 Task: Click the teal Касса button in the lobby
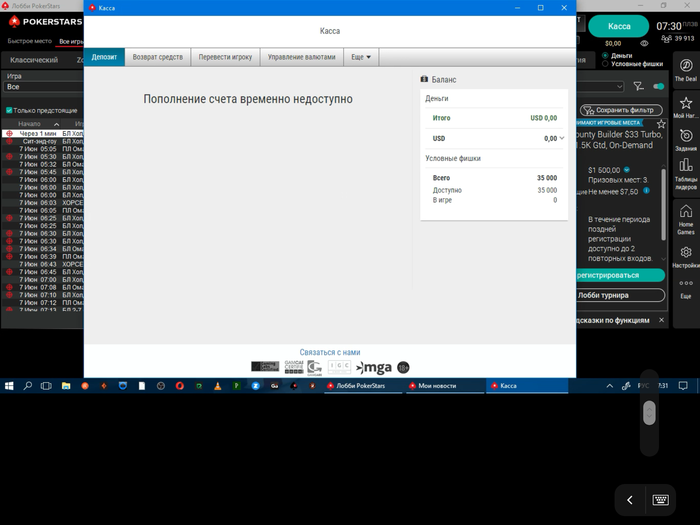tap(619, 26)
